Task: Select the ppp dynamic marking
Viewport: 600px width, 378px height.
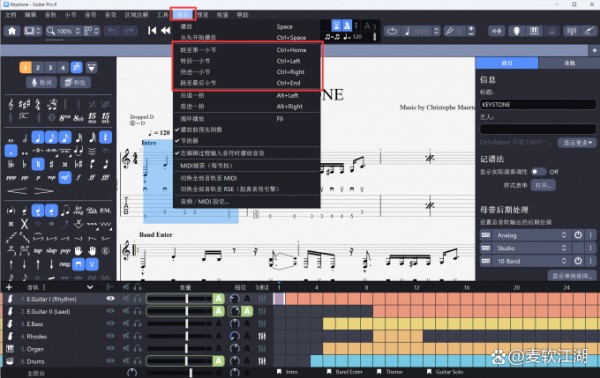Action: pos(11,178)
